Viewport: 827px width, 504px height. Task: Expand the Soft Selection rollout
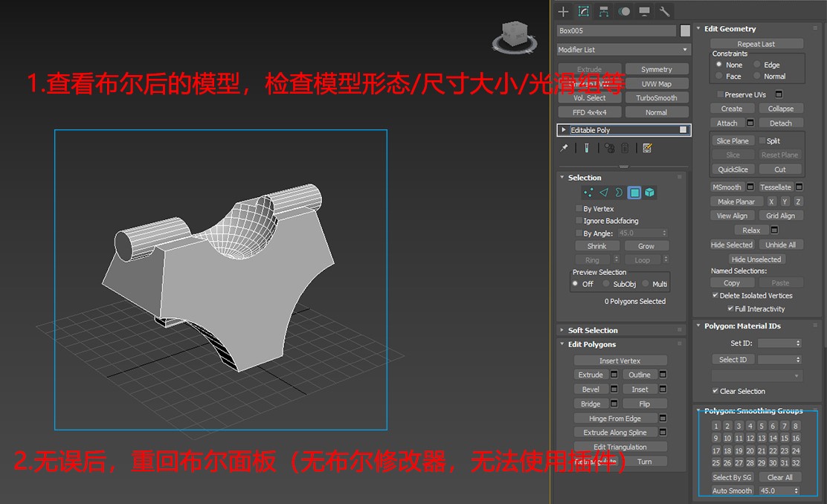tap(593, 330)
